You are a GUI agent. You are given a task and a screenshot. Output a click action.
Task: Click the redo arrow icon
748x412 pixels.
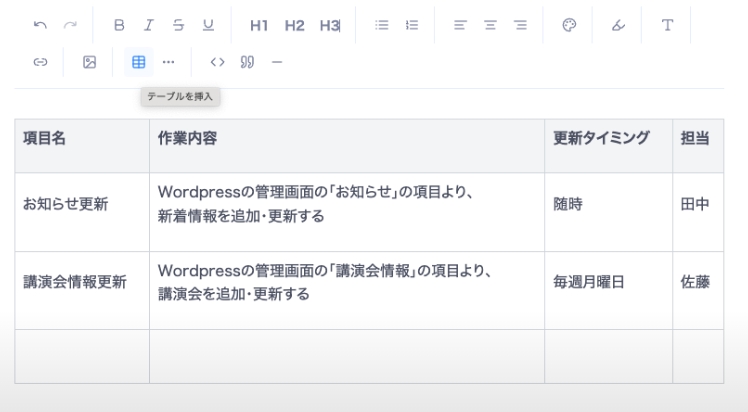coord(70,25)
